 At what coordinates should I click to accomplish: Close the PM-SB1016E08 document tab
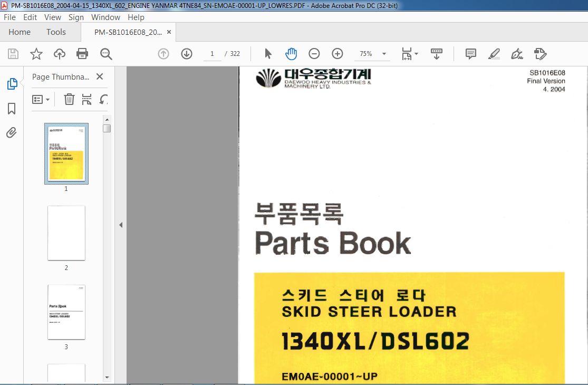pyautogui.click(x=169, y=32)
